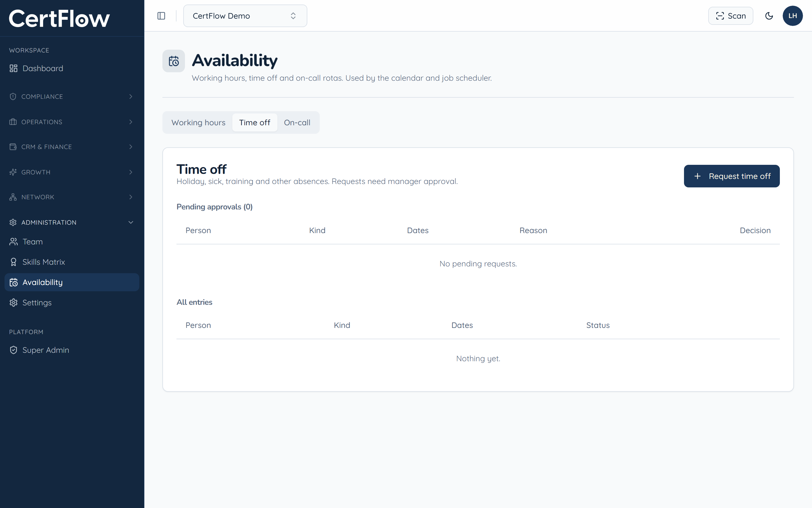Click the CRM & Finance wallet icon

click(13, 147)
